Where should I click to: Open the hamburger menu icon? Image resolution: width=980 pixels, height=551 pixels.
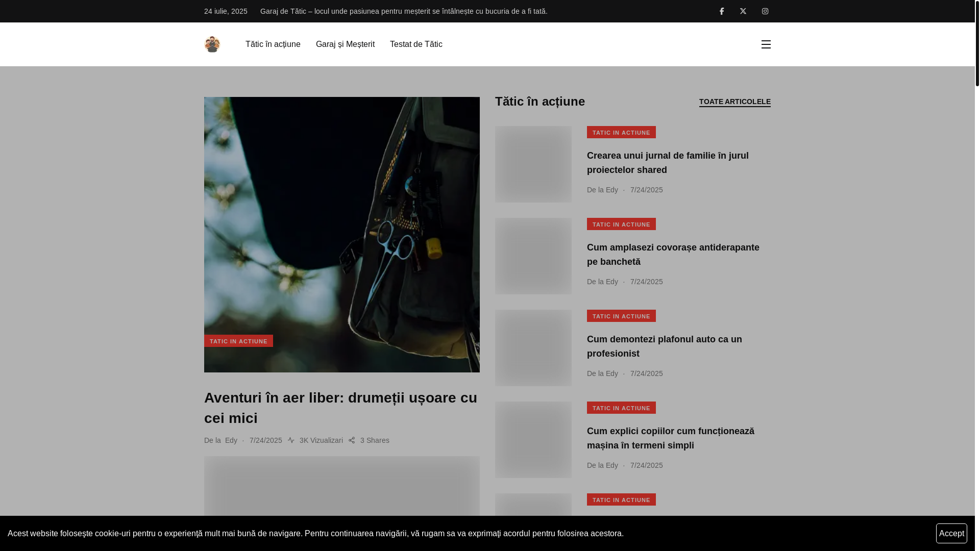coord(766,44)
